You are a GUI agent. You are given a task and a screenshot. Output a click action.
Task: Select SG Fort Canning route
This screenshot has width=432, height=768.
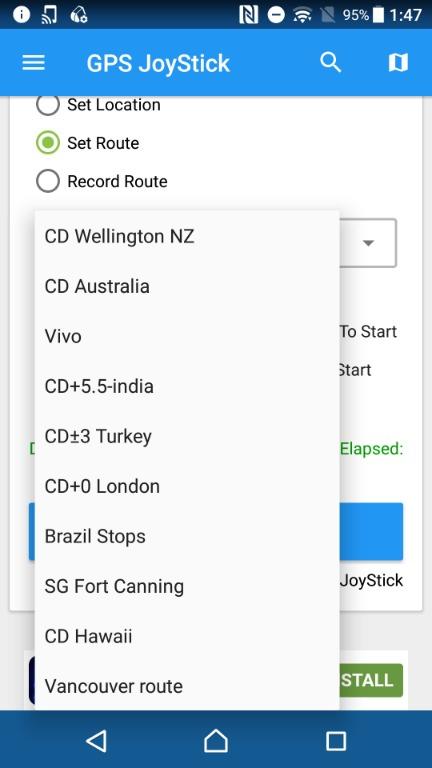[x=187, y=586]
